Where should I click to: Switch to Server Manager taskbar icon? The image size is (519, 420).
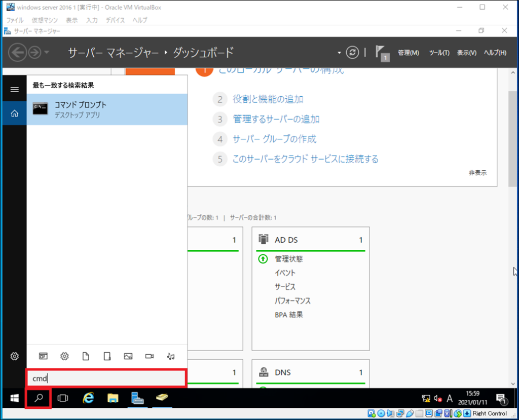(137, 398)
